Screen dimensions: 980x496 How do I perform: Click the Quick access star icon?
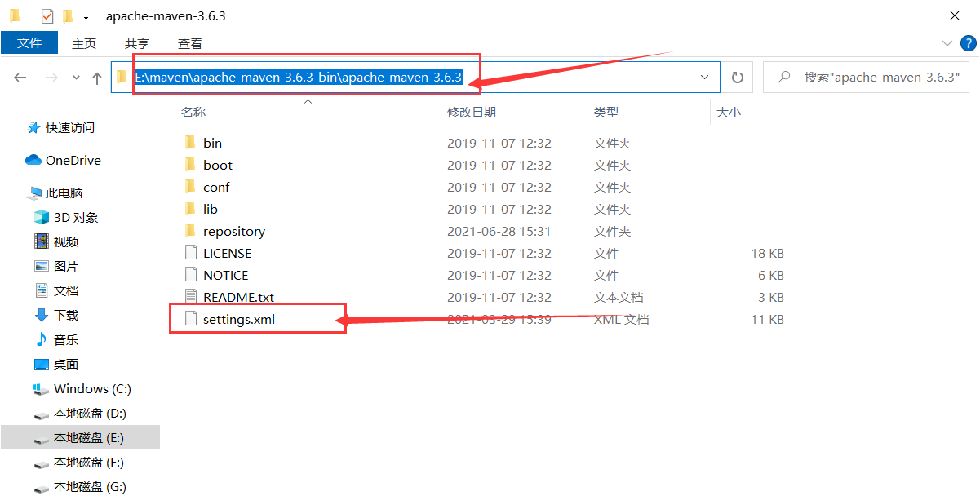tap(33, 128)
